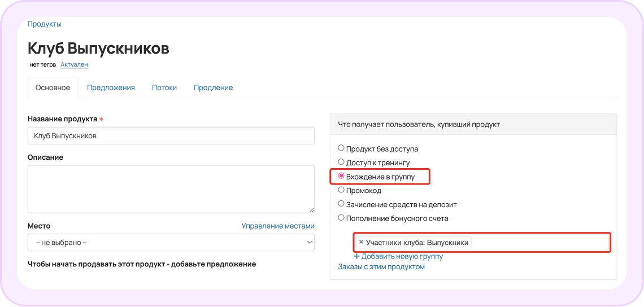Click the Актуален status dropdown link
Screen dimensions: 644x307
75,64
